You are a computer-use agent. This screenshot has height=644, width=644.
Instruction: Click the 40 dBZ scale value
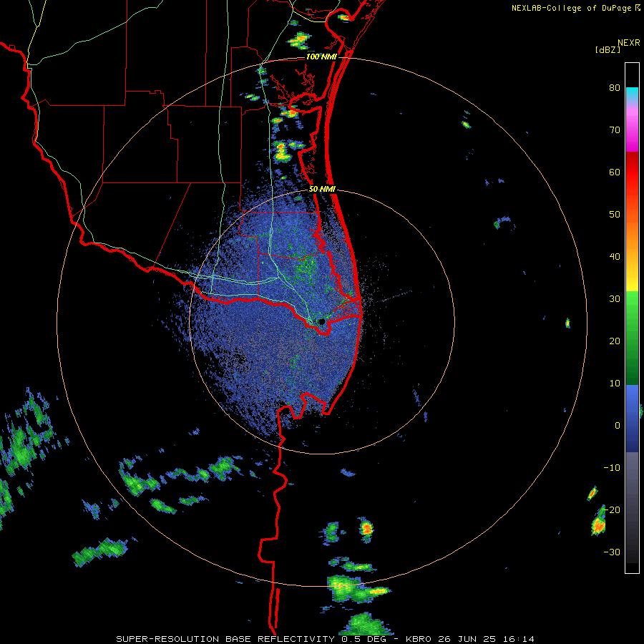(615, 257)
